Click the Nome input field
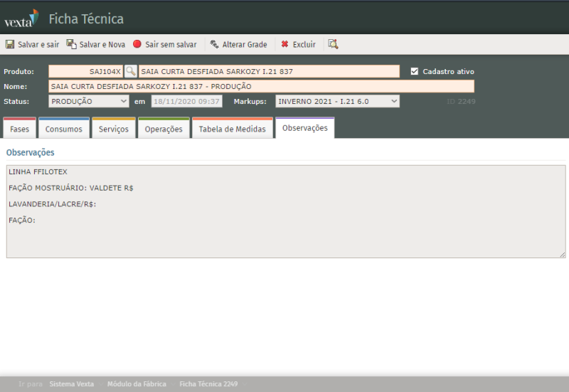 pos(261,86)
